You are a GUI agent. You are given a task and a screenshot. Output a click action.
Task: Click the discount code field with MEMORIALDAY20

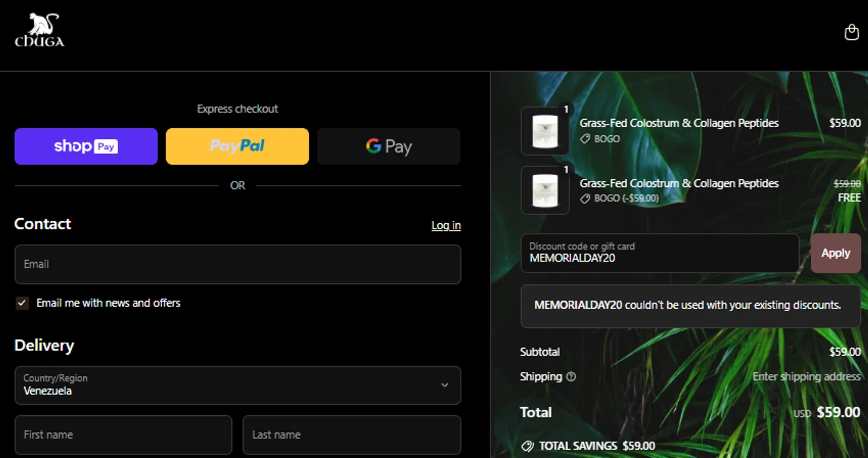coord(660,253)
